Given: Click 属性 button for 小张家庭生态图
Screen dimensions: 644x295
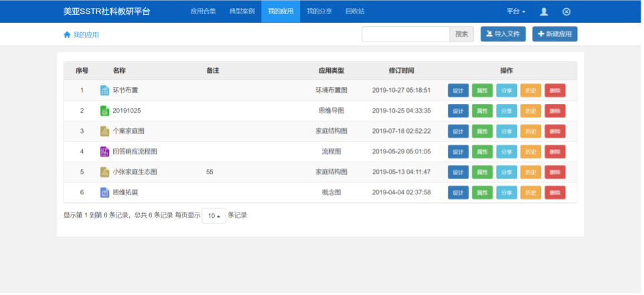Looking at the screenshot, I should click(482, 172).
